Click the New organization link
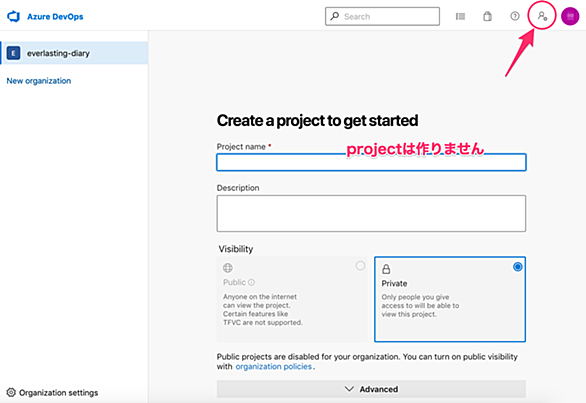The height and width of the screenshot is (403, 586). coord(39,81)
